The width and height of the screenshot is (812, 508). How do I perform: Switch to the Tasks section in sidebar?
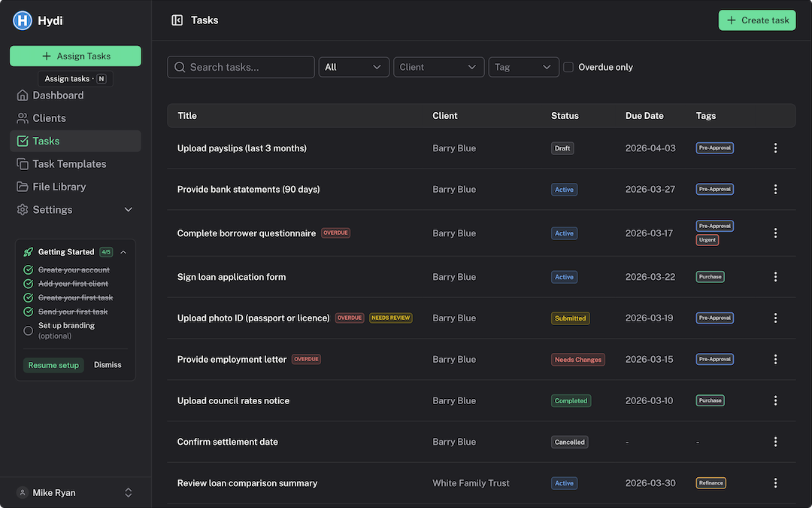click(47, 141)
